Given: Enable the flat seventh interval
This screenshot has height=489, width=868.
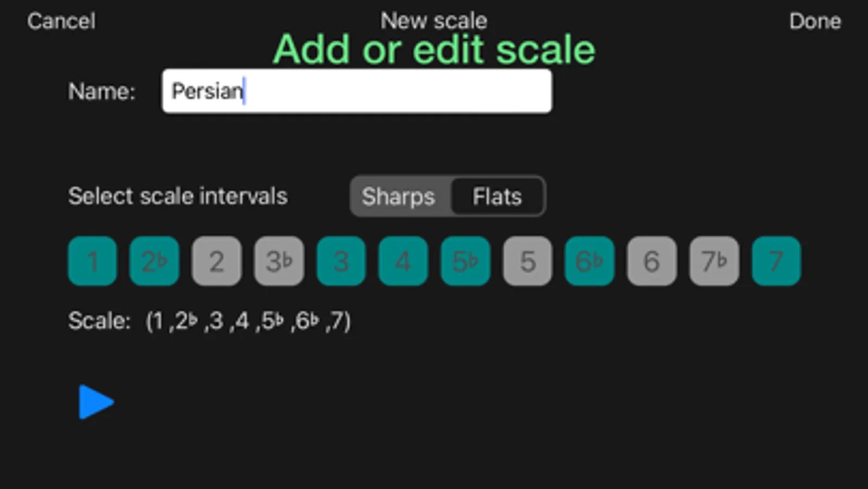Looking at the screenshot, I should 714,261.
